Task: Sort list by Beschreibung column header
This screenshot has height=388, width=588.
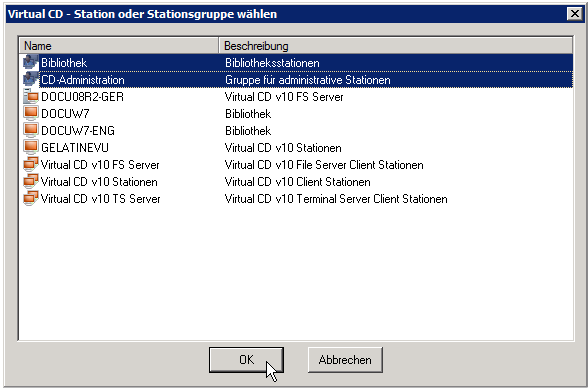Action: tap(396, 46)
